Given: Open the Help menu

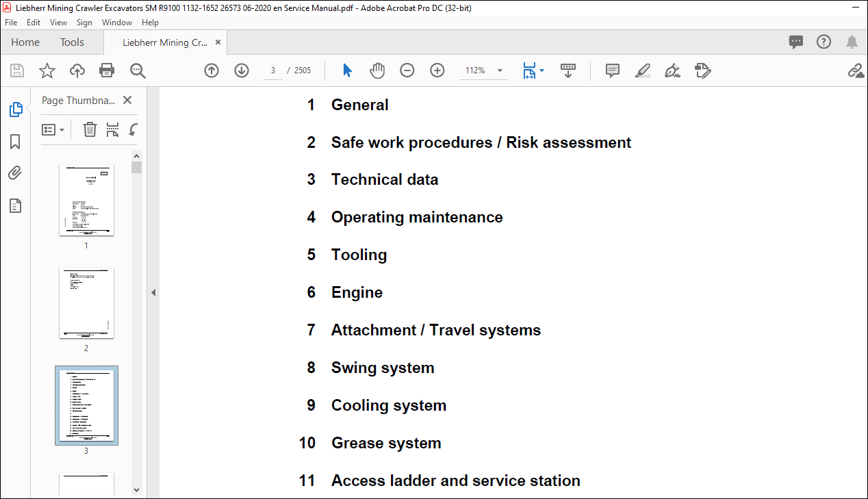Looking at the screenshot, I should pyautogui.click(x=150, y=23).
